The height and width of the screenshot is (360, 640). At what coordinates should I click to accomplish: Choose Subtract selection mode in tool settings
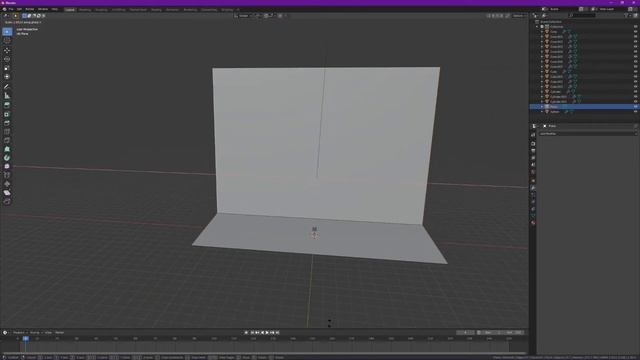pos(34,16)
